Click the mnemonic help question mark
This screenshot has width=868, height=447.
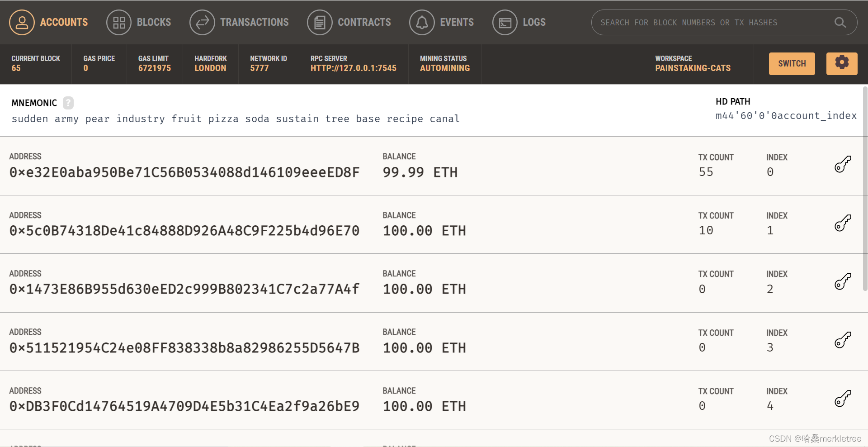pos(68,103)
